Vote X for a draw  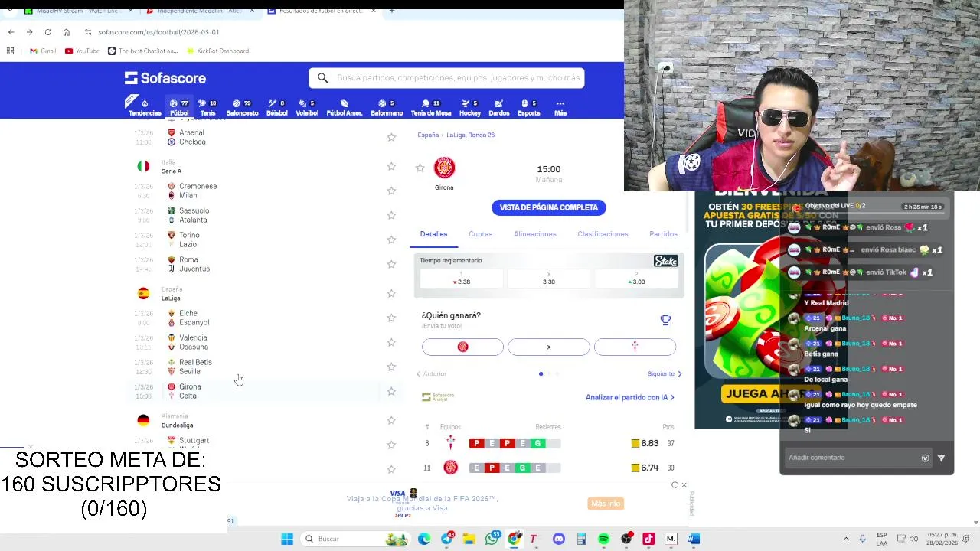click(548, 347)
